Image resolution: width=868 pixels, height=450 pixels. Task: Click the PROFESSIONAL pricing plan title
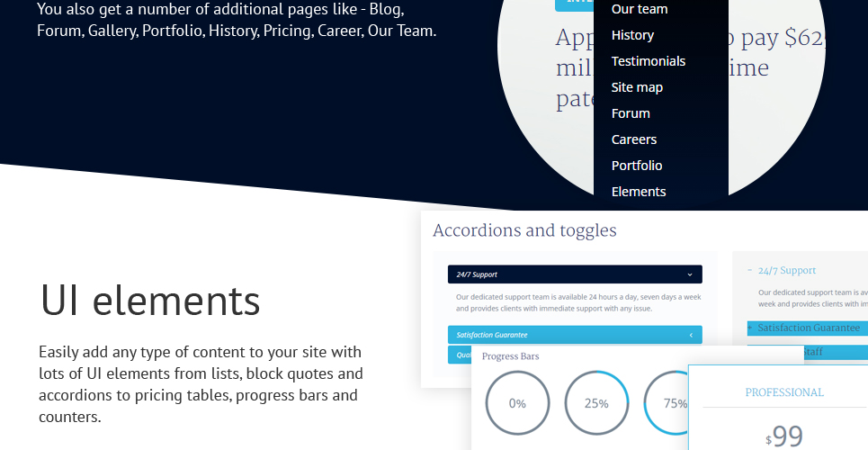783,392
